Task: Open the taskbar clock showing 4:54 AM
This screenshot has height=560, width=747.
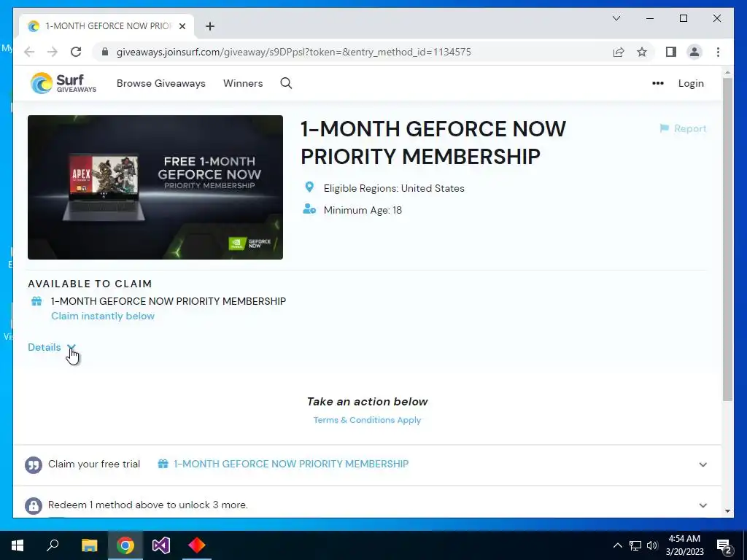Action: pyautogui.click(x=684, y=545)
